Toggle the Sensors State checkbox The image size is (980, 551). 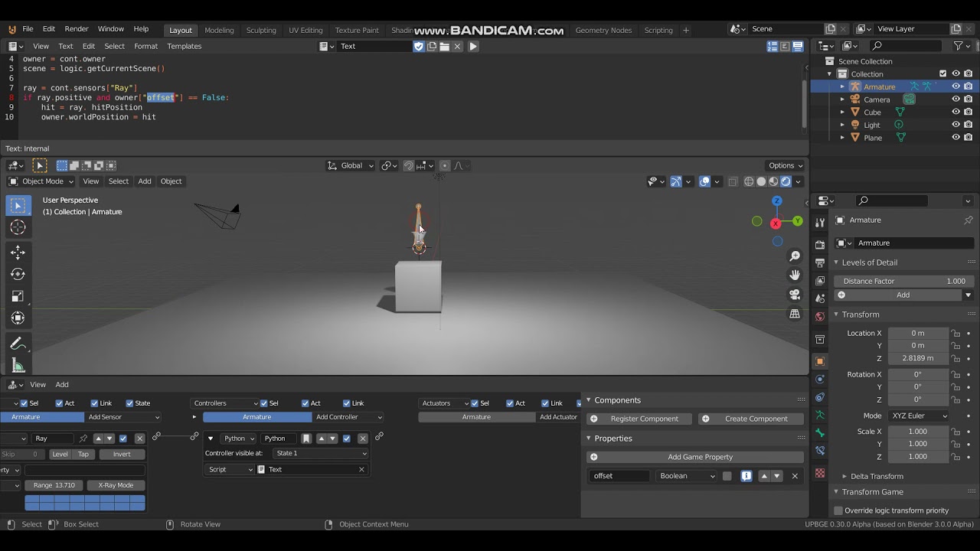[129, 403]
